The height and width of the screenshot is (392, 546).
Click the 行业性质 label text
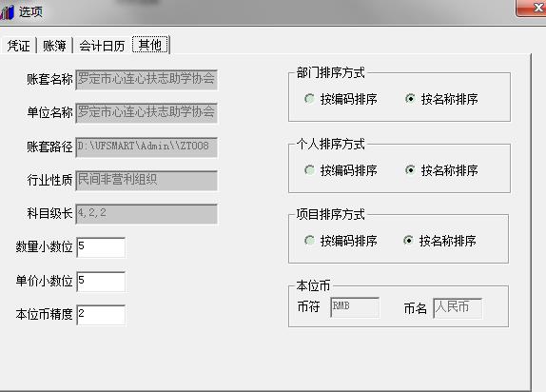pos(49,180)
